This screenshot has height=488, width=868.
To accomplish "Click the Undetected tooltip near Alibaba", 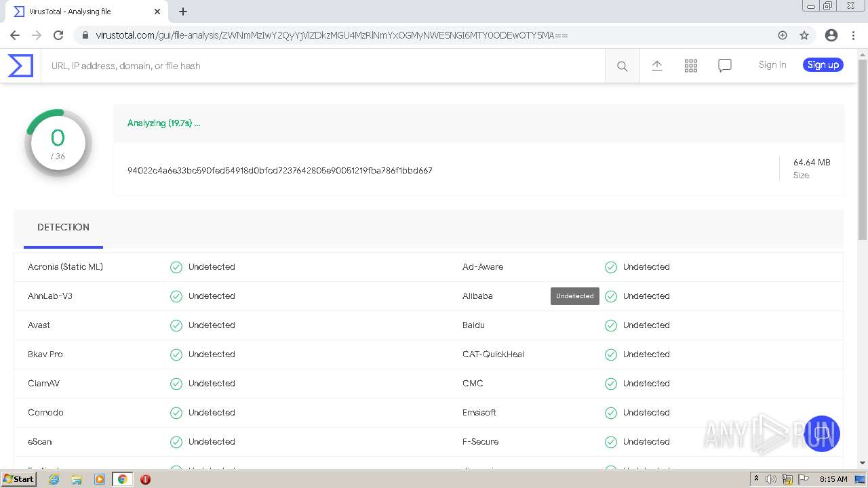I will [575, 296].
